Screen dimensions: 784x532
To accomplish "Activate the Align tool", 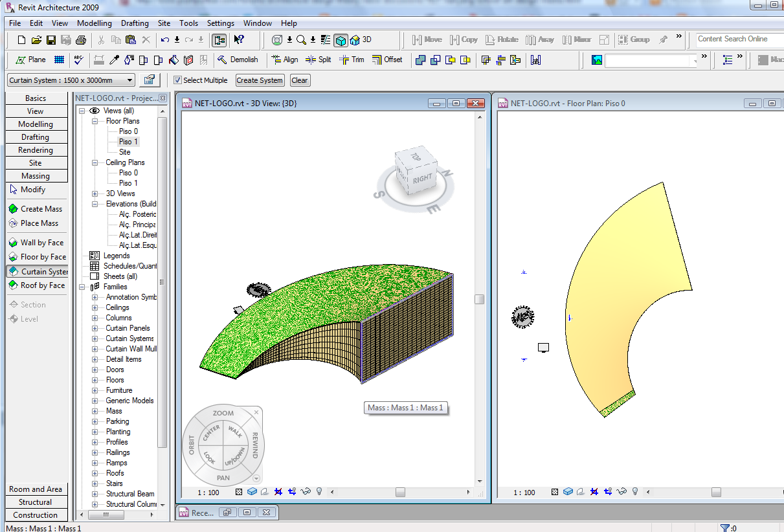I will (284, 60).
